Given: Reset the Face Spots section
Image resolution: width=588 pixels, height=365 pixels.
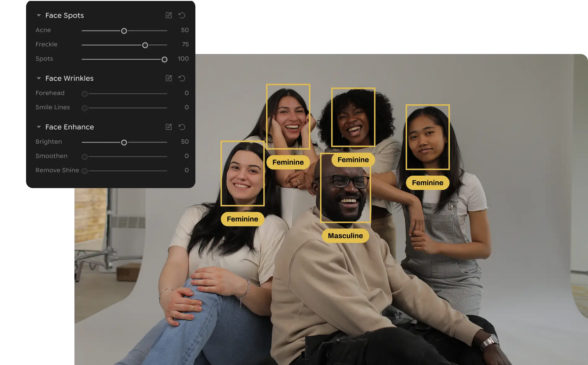Looking at the screenshot, I should (182, 15).
